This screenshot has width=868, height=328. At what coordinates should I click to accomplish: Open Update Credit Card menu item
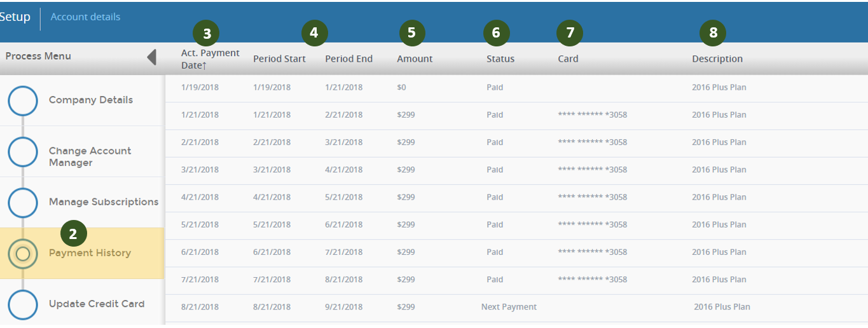pos(97,304)
